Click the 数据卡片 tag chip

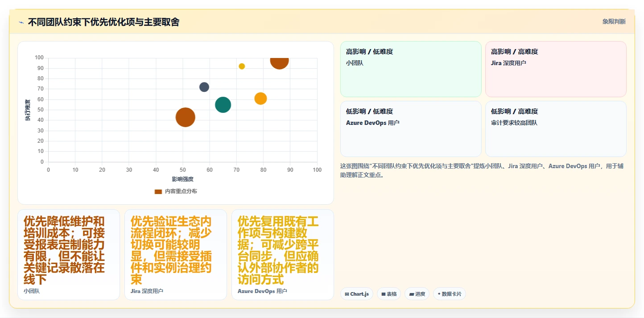click(450, 294)
